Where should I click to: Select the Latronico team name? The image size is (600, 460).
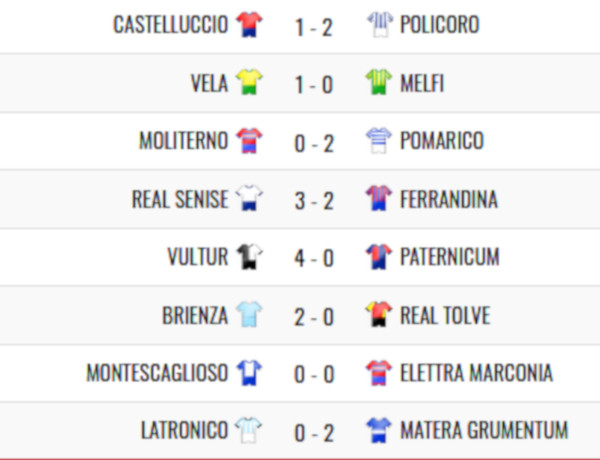click(184, 430)
